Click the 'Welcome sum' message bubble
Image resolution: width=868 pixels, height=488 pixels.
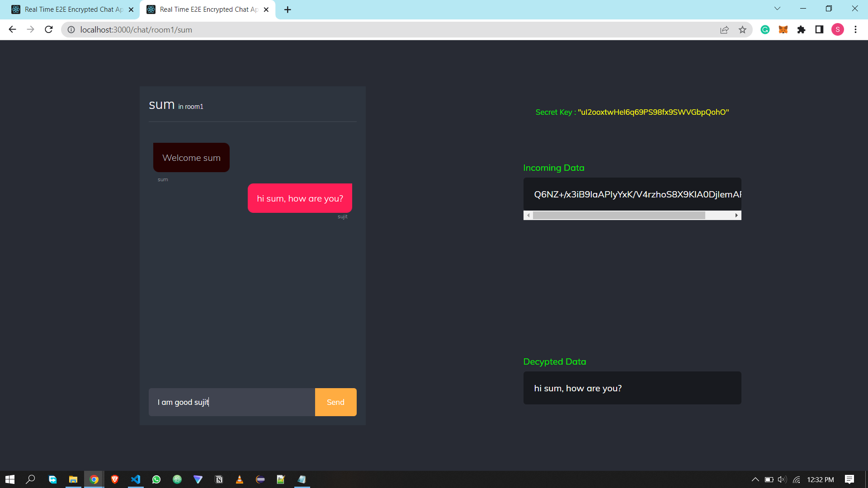[x=191, y=157]
